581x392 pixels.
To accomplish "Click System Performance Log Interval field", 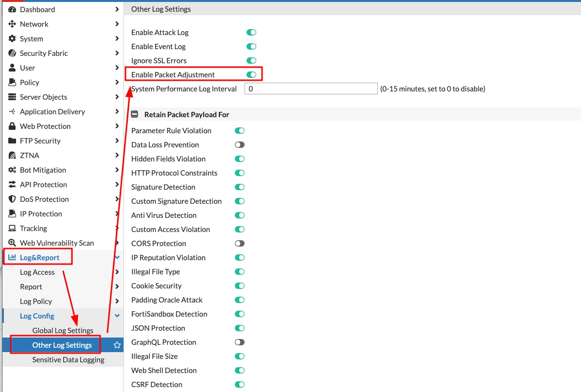I will pos(311,89).
